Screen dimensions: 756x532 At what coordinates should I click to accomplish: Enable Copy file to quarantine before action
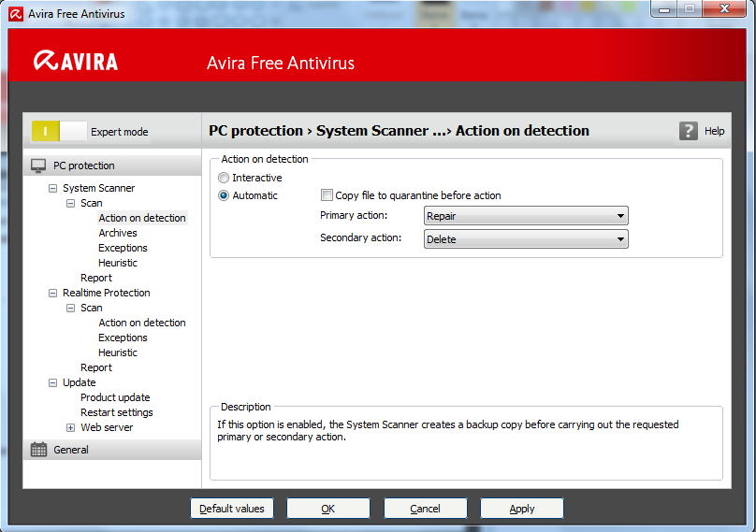click(x=327, y=195)
